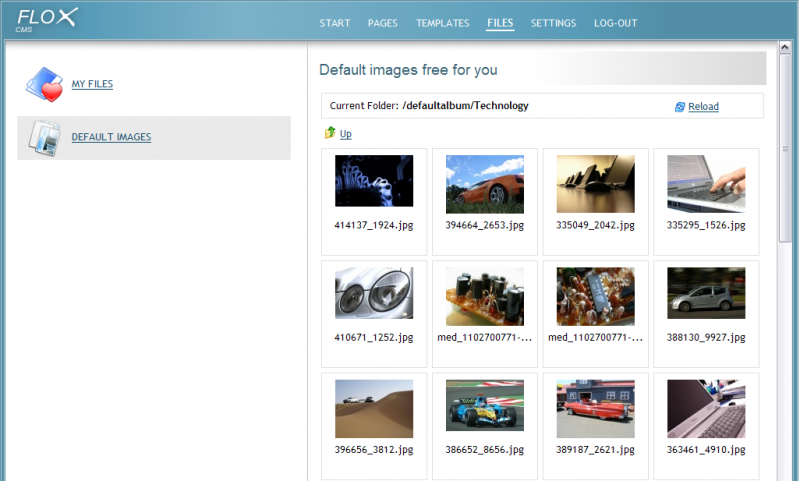
Task: Open the My Files folder heart icon
Action: click(x=44, y=85)
